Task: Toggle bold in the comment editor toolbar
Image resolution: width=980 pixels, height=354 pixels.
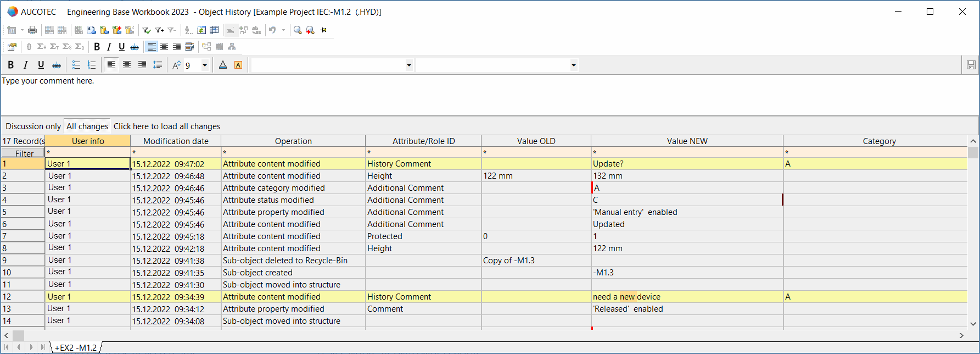Action: pos(10,65)
